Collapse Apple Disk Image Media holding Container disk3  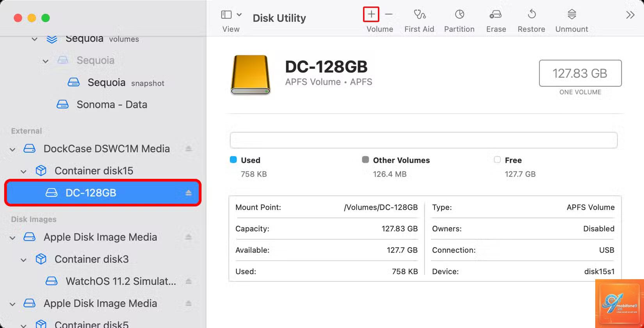(x=13, y=238)
